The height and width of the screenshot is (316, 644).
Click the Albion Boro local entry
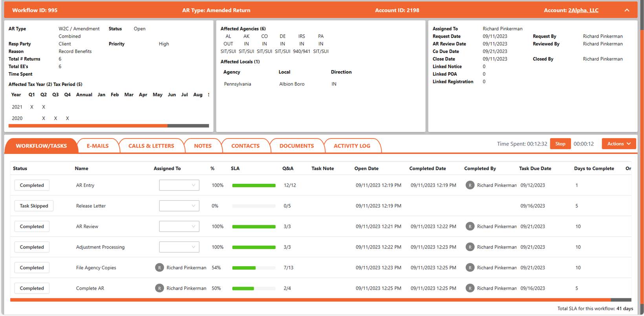292,84
